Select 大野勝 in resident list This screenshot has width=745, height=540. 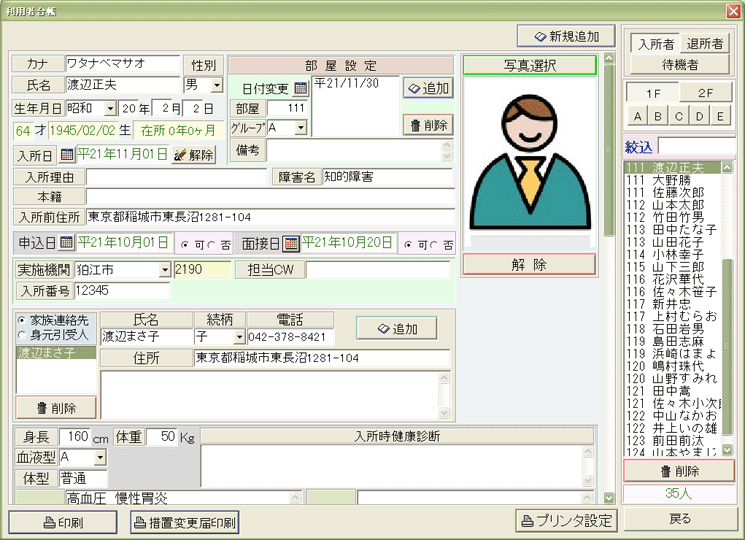(x=672, y=180)
